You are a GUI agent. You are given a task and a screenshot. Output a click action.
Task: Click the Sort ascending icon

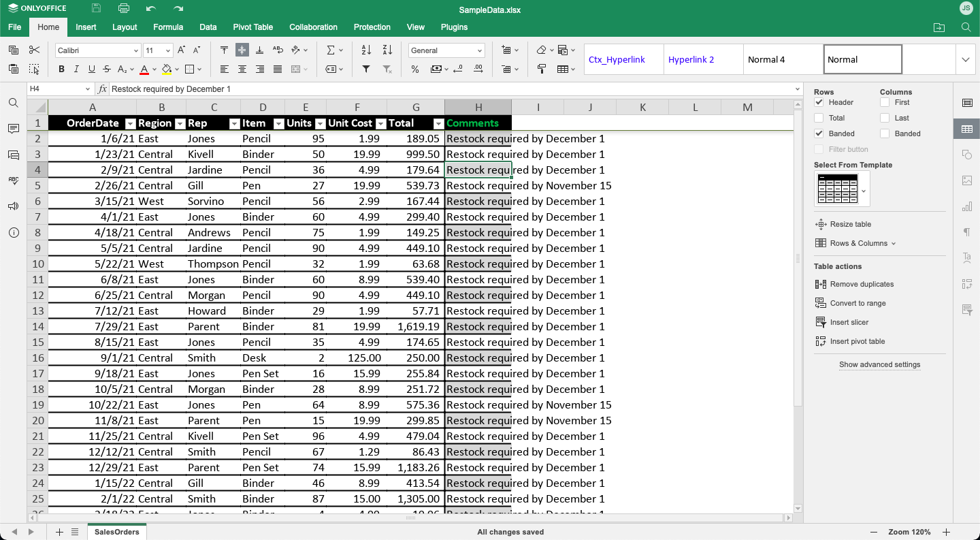coord(366,50)
